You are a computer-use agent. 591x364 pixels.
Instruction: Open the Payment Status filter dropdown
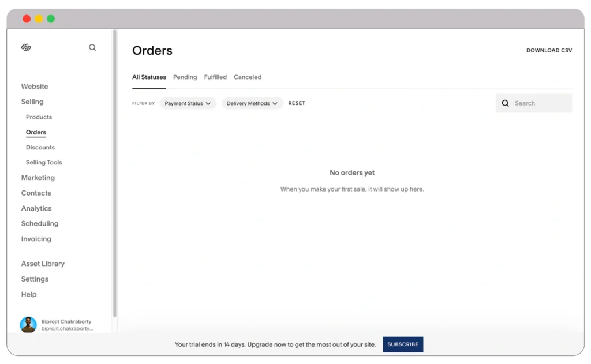point(188,103)
